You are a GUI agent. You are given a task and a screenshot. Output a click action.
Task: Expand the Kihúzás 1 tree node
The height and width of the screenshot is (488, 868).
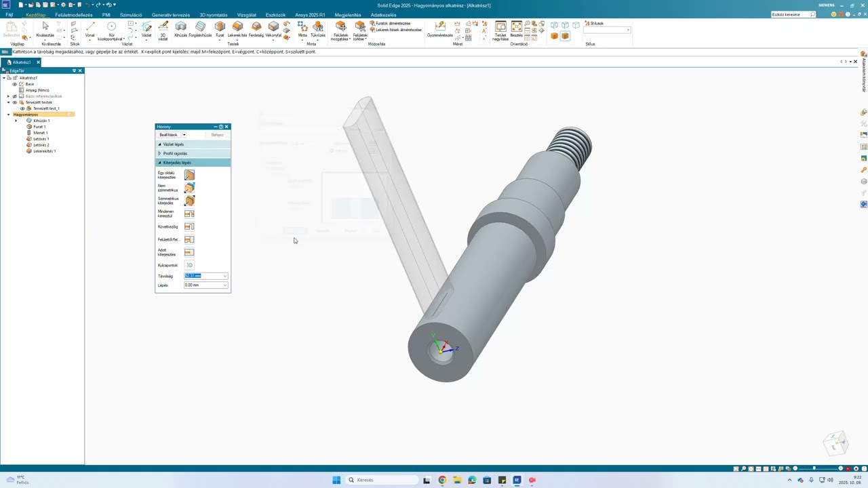click(x=16, y=121)
